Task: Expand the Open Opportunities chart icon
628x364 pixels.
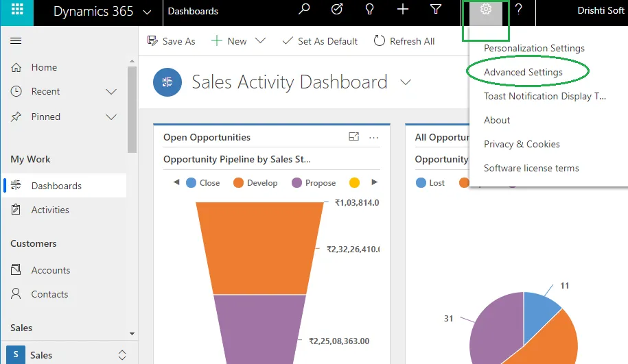Action: point(353,136)
